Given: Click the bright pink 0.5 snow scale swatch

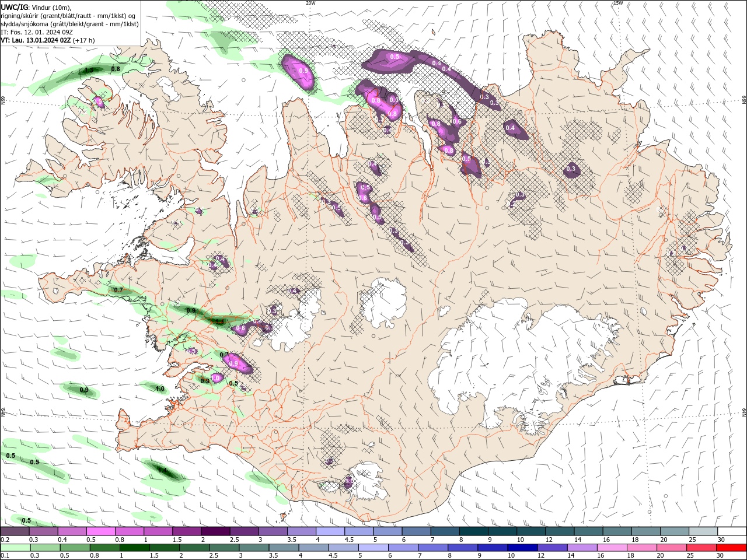Looking at the screenshot, I should coord(100,531).
